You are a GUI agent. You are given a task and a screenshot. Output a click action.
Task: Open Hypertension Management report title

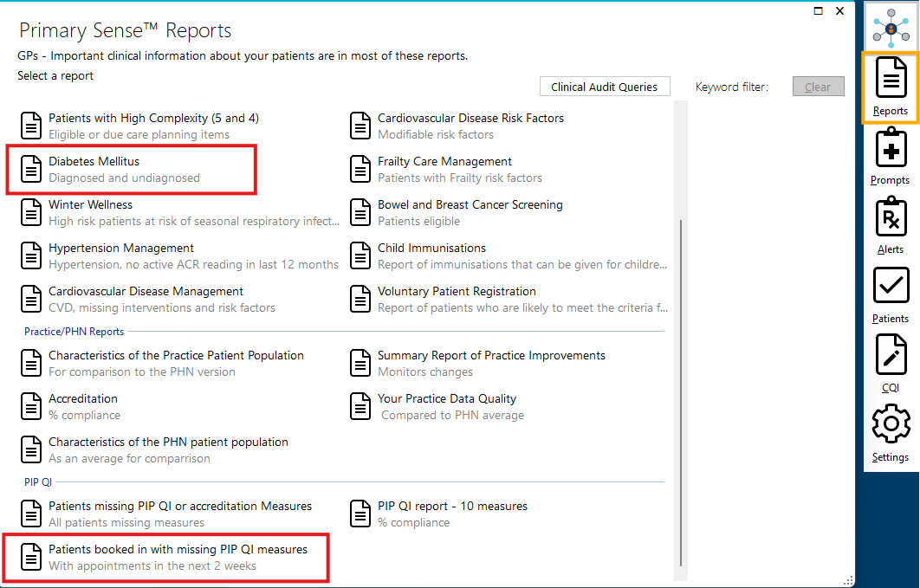tap(121, 248)
